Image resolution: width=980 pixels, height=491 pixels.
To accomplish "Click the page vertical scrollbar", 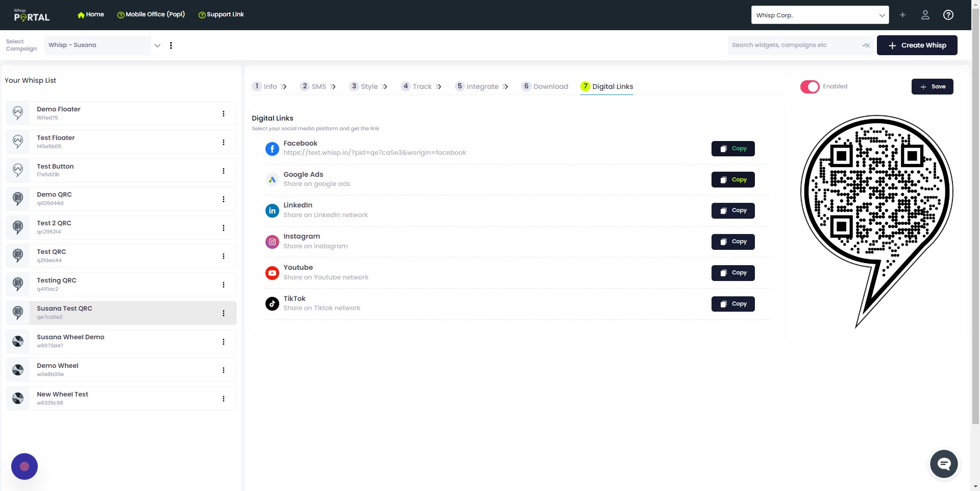I will click(975, 217).
